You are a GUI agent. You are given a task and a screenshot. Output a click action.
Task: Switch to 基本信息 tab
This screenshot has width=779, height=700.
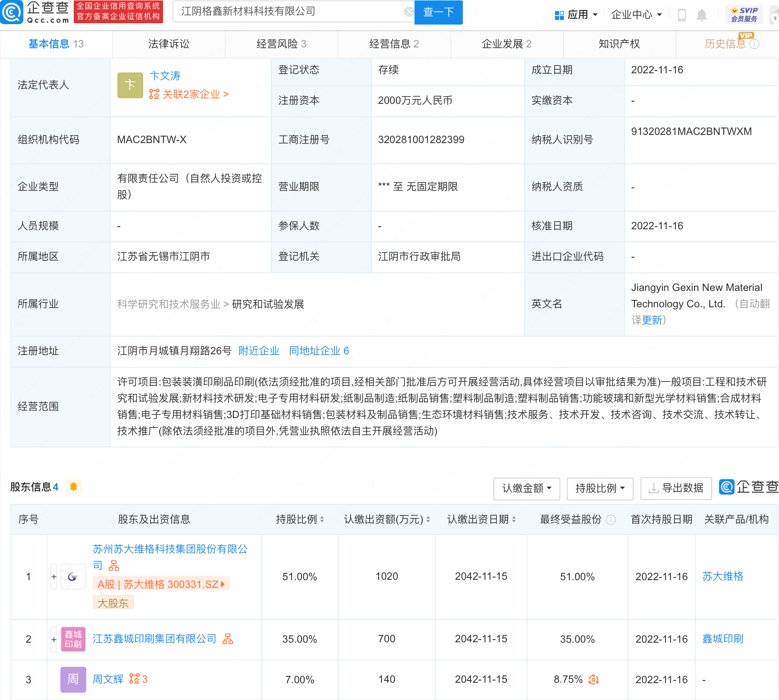(56, 44)
